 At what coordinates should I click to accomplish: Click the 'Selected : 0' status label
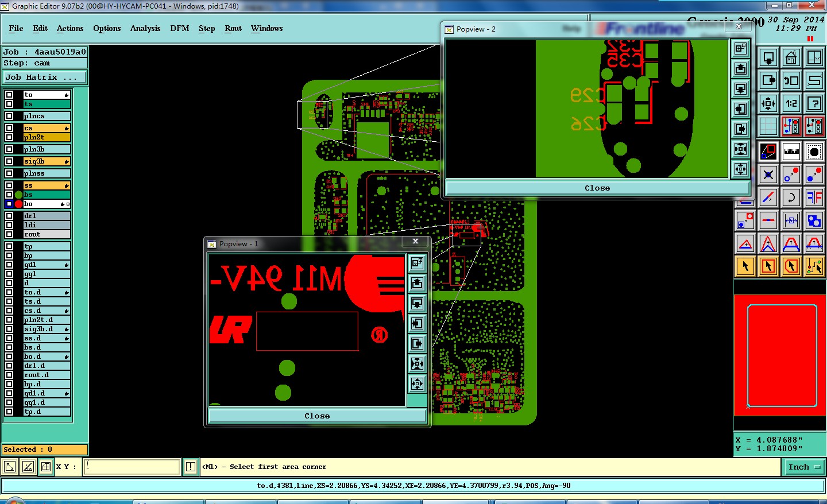45,449
